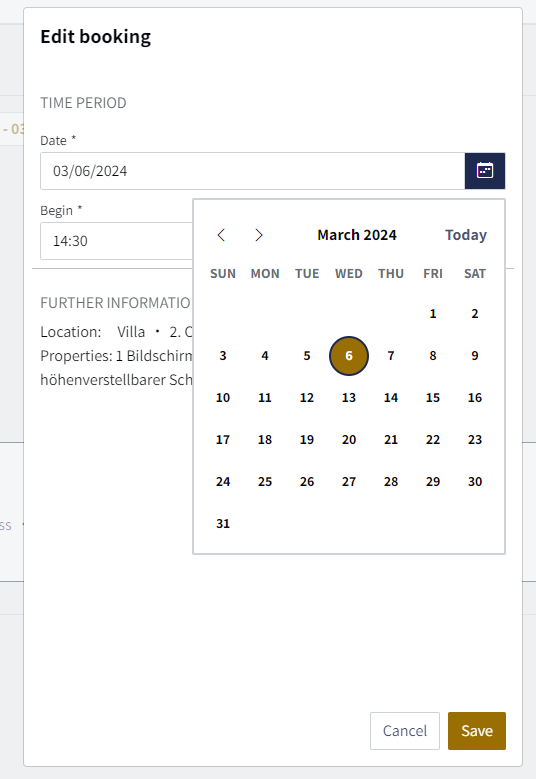Screen dimensions: 536x779
Task: Select the highlighted date 6
Action: 349,356
